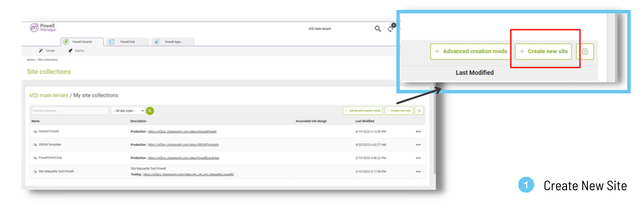Open the magnifier search in the top header
Screen dimensions: 644x214
(x=378, y=29)
